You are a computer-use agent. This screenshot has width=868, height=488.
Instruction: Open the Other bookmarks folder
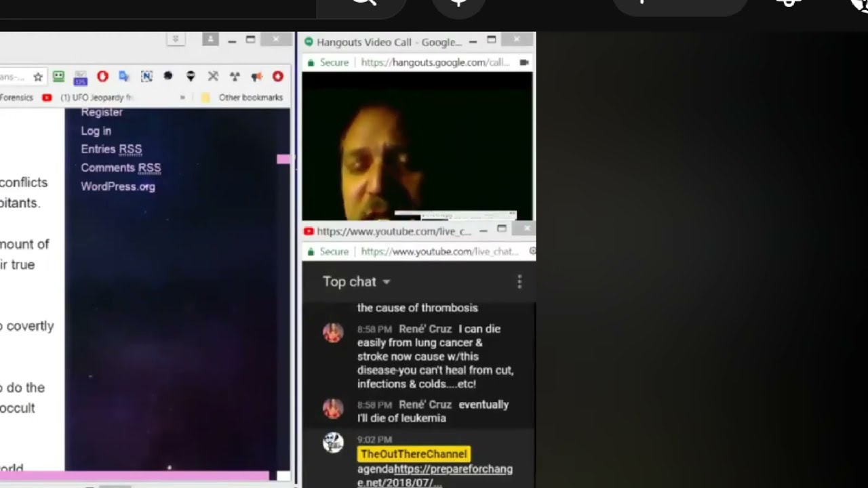242,98
